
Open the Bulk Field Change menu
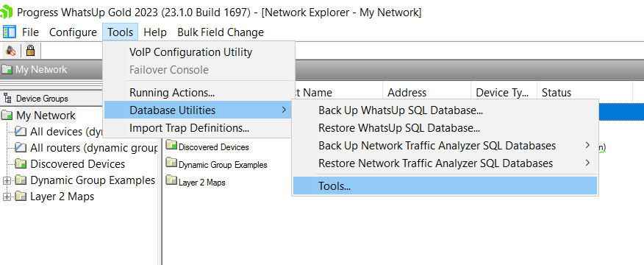(221, 32)
